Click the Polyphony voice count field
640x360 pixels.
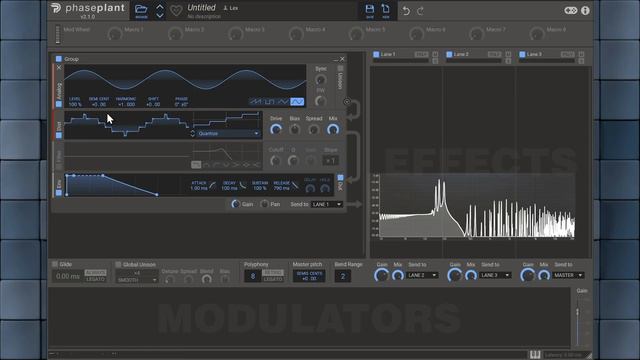pos(253,276)
